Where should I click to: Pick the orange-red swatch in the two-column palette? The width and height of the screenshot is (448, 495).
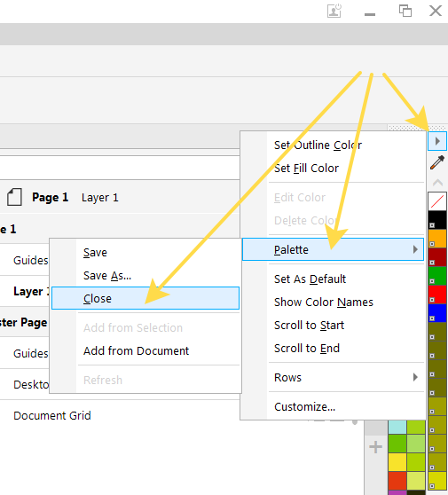[x=397, y=481]
